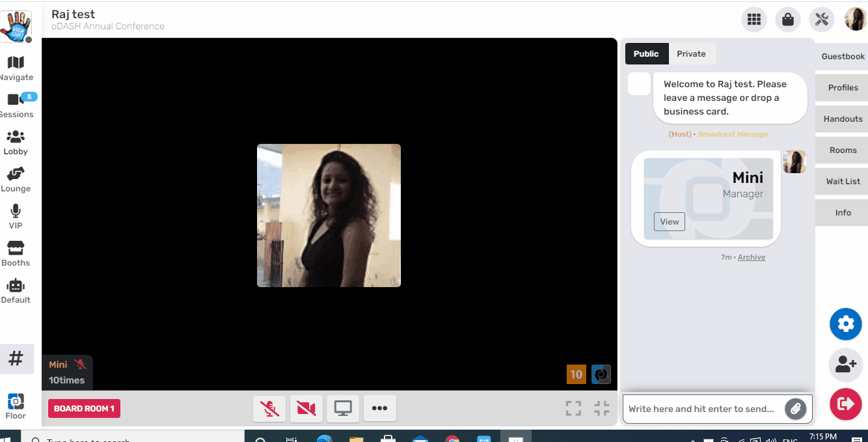
Task: Open the tools wrench icon
Action: tap(822, 20)
